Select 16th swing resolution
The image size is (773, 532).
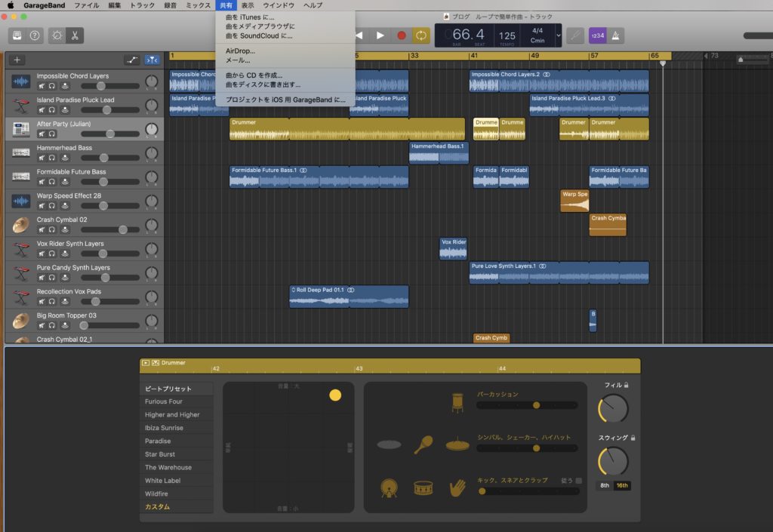tap(622, 486)
